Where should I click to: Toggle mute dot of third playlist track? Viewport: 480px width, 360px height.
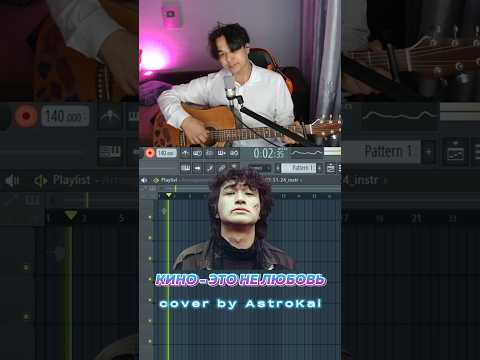(150, 259)
